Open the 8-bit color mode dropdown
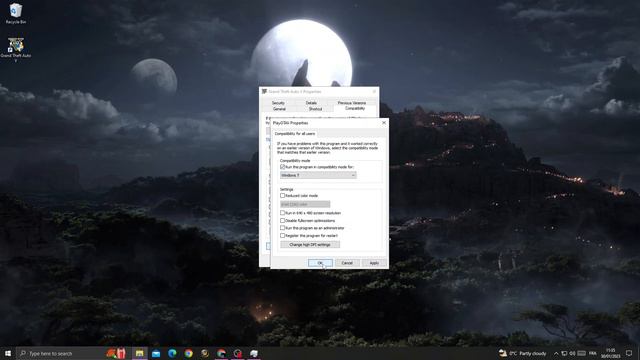 tap(305, 204)
